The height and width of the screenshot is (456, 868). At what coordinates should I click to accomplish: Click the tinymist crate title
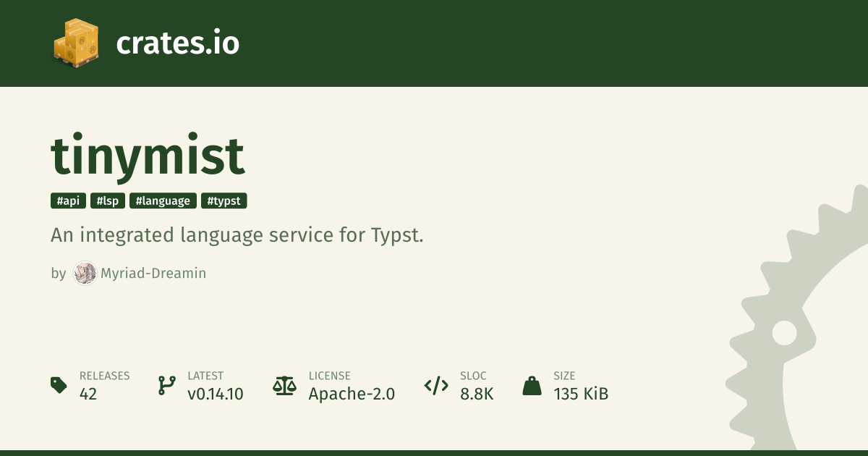coord(148,156)
